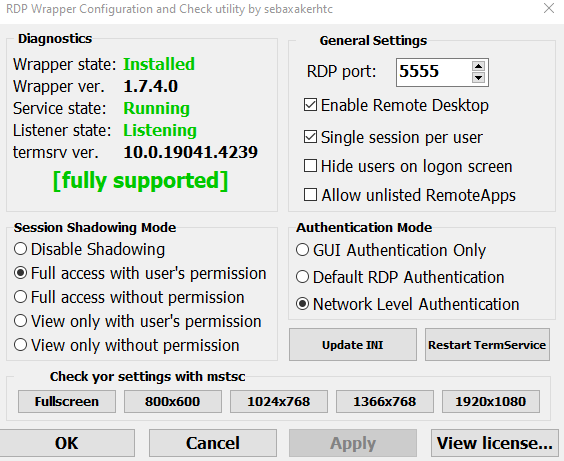The height and width of the screenshot is (461, 564).
Task: Click the Update INI button
Action: (353, 344)
